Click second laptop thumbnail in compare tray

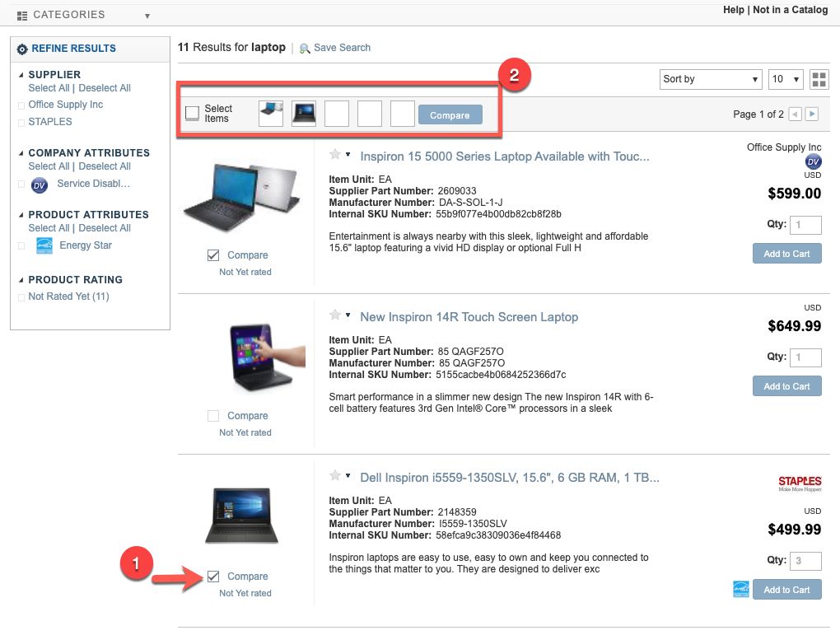coord(304,113)
